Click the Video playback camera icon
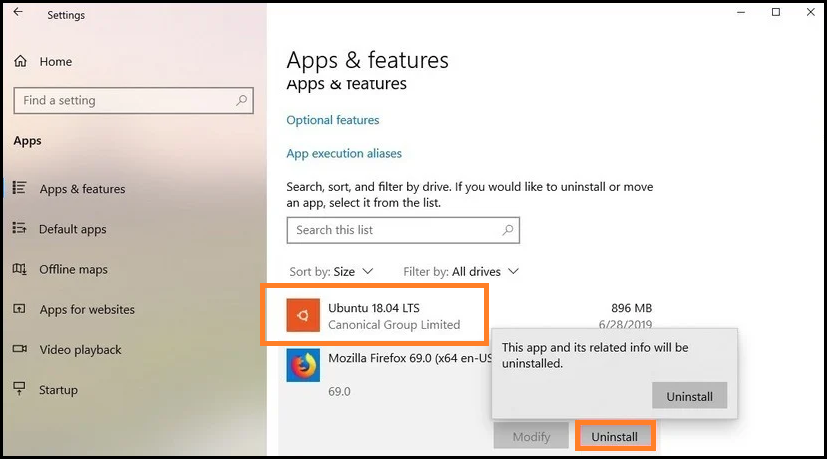The width and height of the screenshot is (827, 459). 20,349
